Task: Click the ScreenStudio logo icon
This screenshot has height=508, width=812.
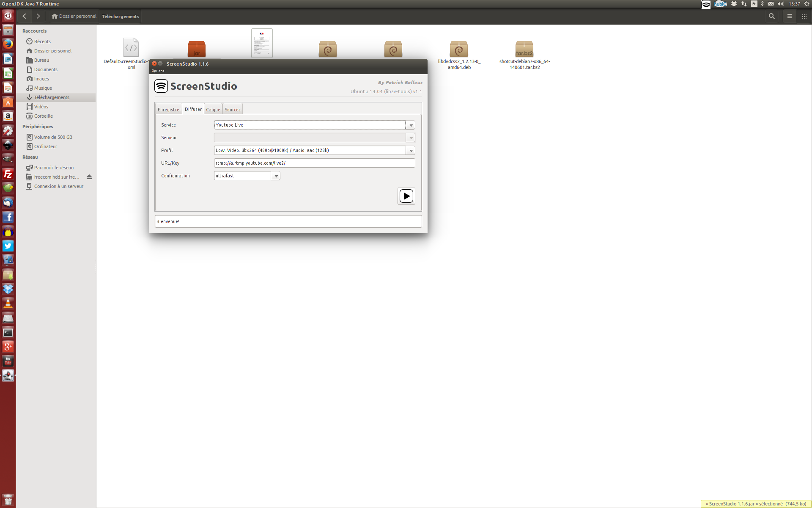Action: coord(161,86)
